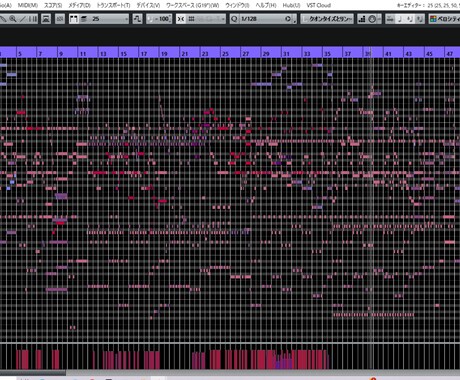Screen dimensions: 460x380
Task: Click bar 19 on the ruler
Action: coord(164,53)
